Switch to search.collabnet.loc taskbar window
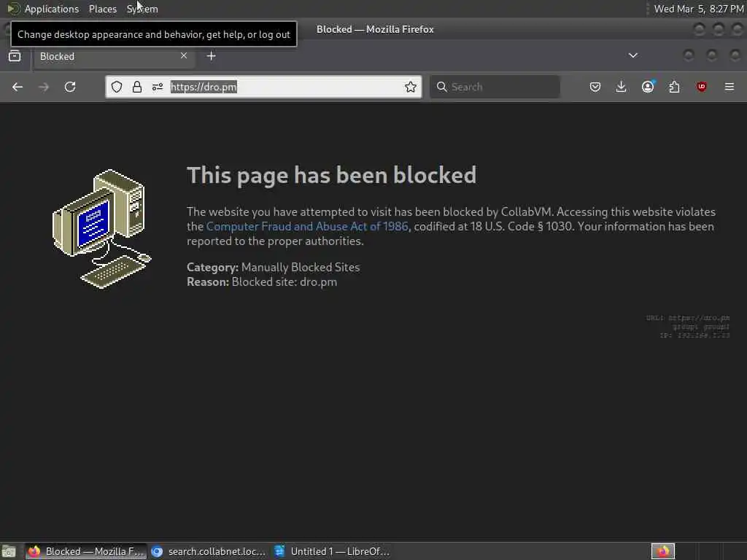 tap(209, 552)
